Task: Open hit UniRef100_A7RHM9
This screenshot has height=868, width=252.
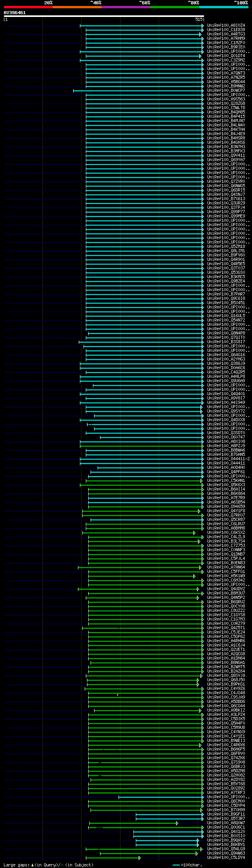Action: point(226,39)
